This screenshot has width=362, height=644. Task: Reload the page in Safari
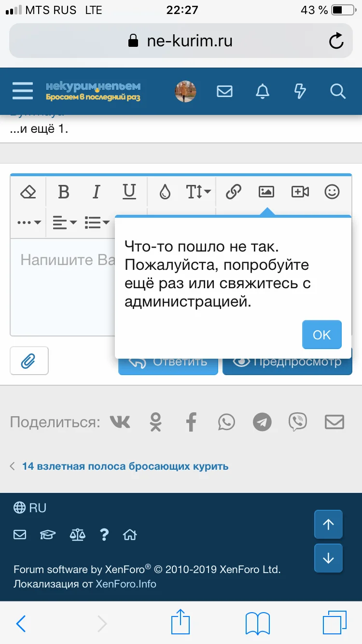point(336,41)
